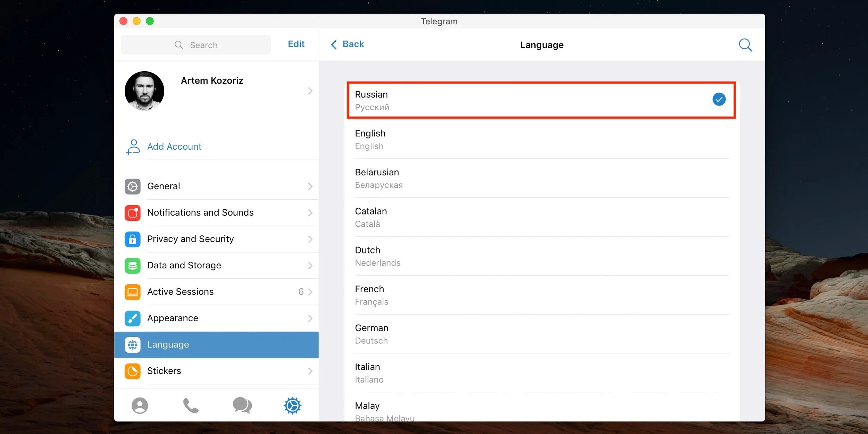868x434 pixels.
Task: Select Russian language option
Action: click(542, 100)
